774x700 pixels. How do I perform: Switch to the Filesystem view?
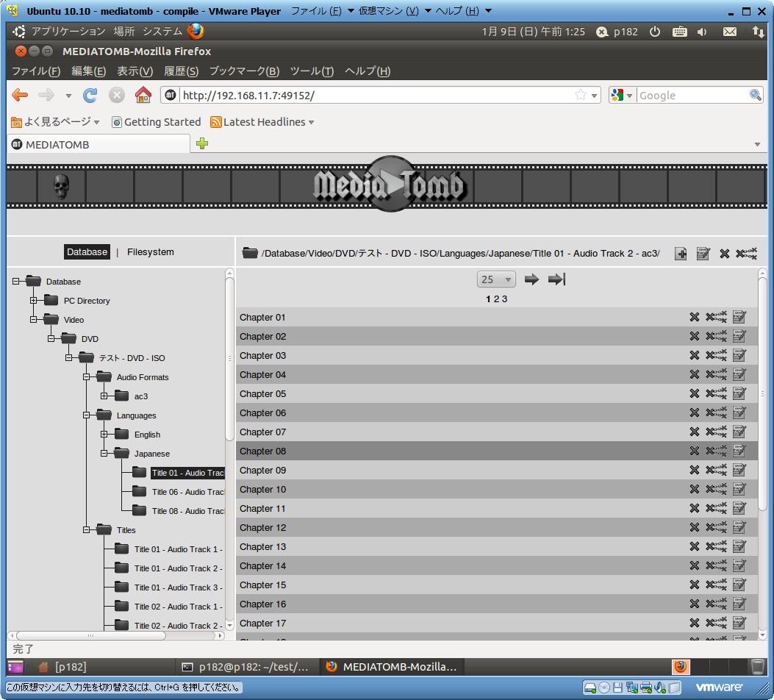coord(150,252)
